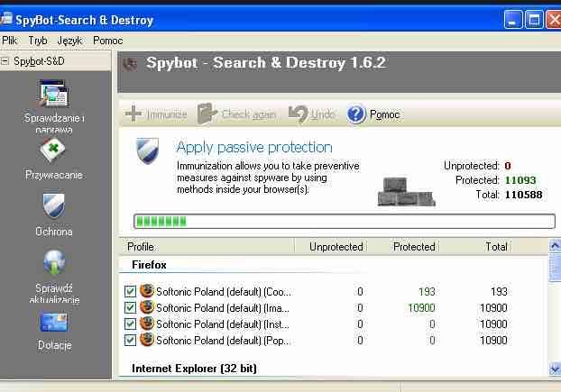The width and height of the screenshot is (561, 392).
Task: Open the Tryb menu
Action: [x=38, y=41]
